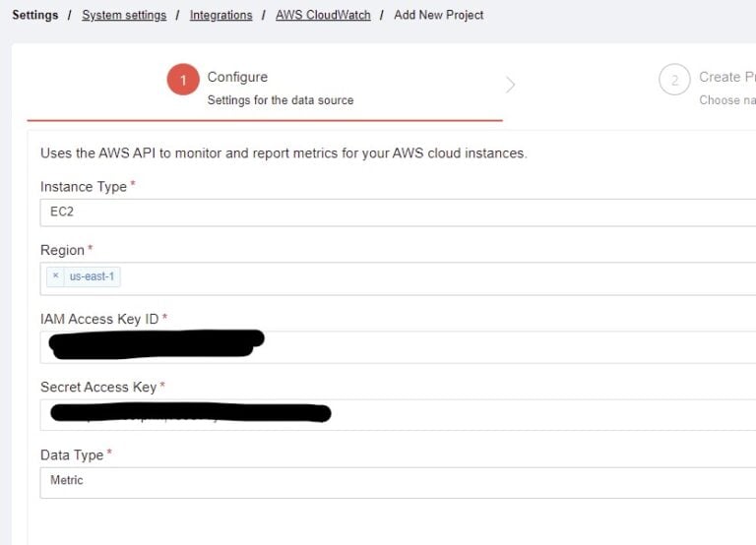
Task: Open the System settings breadcrumb link
Action: pos(124,15)
